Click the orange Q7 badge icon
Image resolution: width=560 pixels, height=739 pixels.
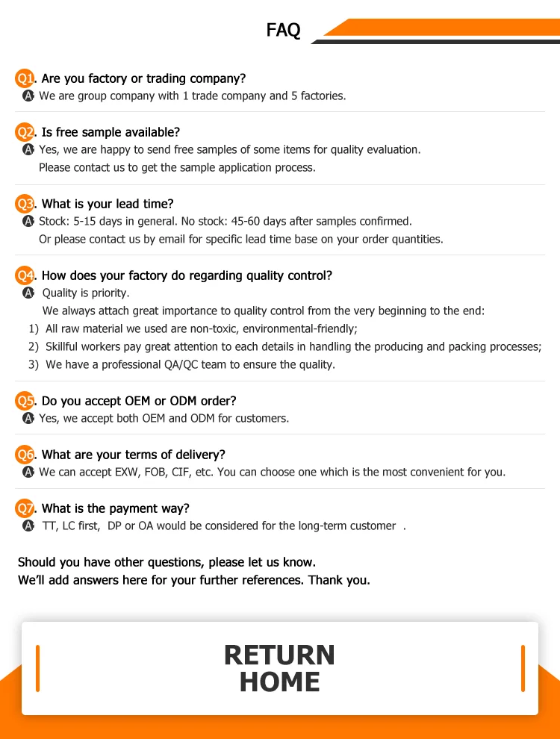(25, 508)
